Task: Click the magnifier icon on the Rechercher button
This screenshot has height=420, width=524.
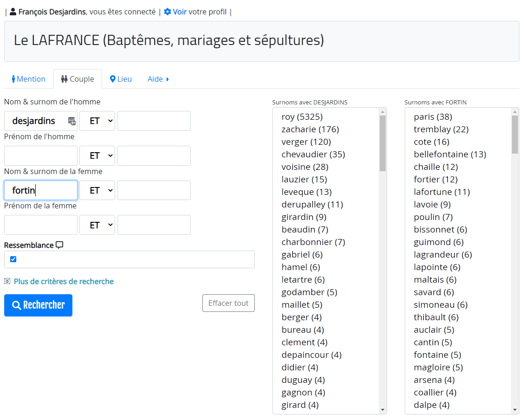Action: coord(16,305)
